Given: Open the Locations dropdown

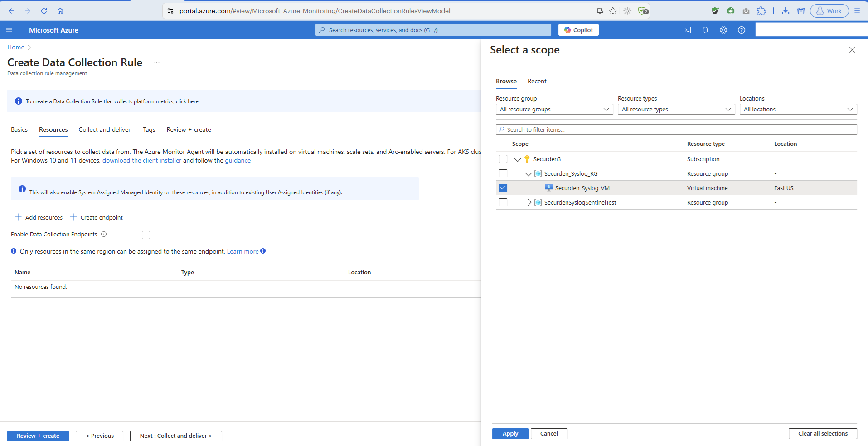Looking at the screenshot, I should [798, 109].
